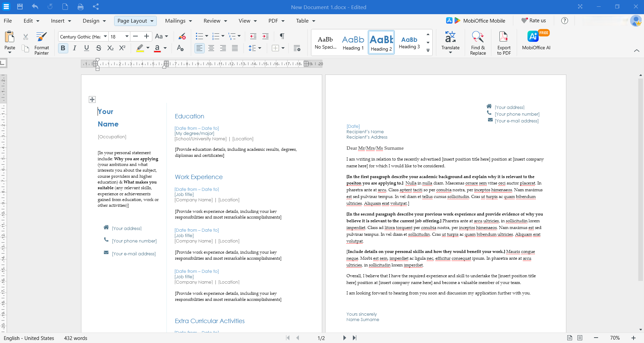Toggle Strikethrough formatting
The width and height of the screenshot is (644, 343).
(x=99, y=48)
